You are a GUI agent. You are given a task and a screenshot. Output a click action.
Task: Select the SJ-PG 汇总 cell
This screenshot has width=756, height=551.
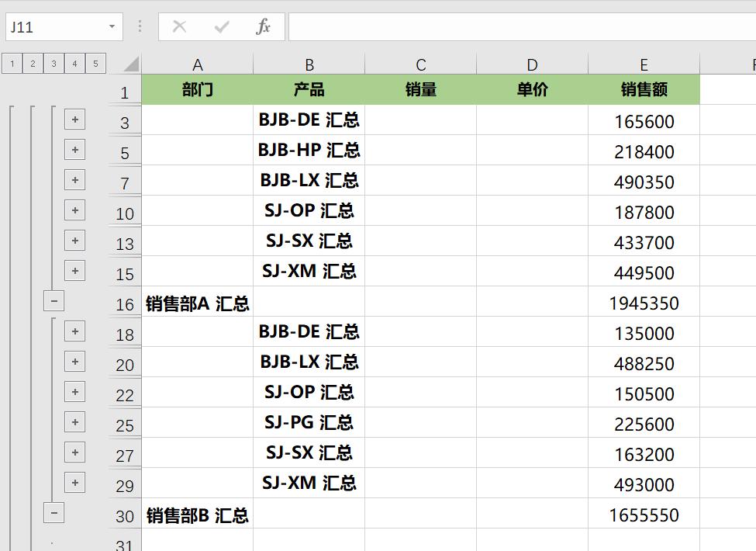309,423
